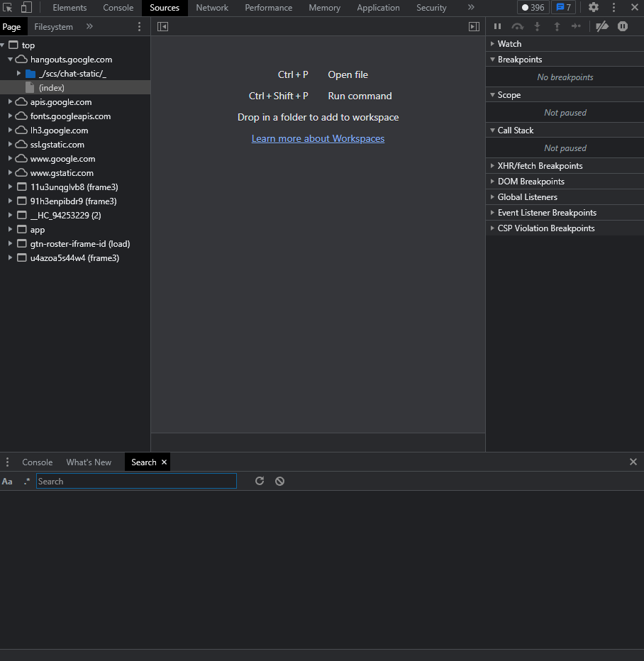Focus the Search input field
644x661 pixels.
(x=136, y=481)
